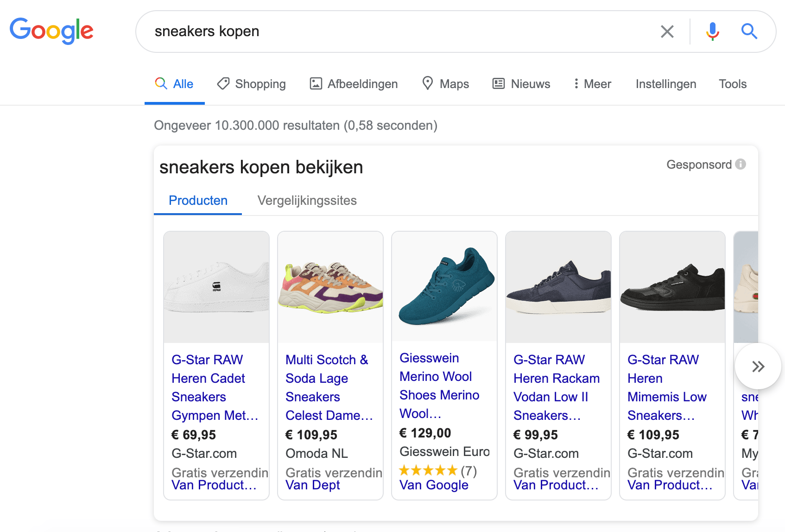Viewport: 785px width, 532px height.
Task: Click the 'Van Google' link
Action: pos(434,485)
